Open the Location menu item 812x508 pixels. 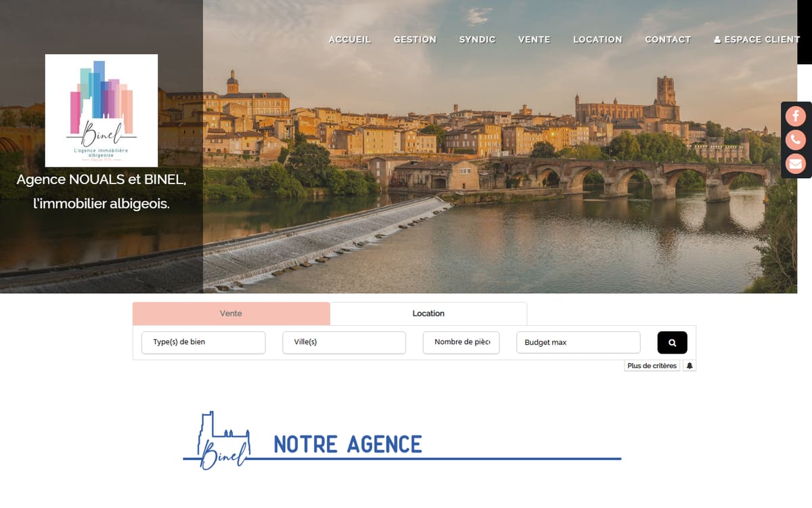click(597, 39)
